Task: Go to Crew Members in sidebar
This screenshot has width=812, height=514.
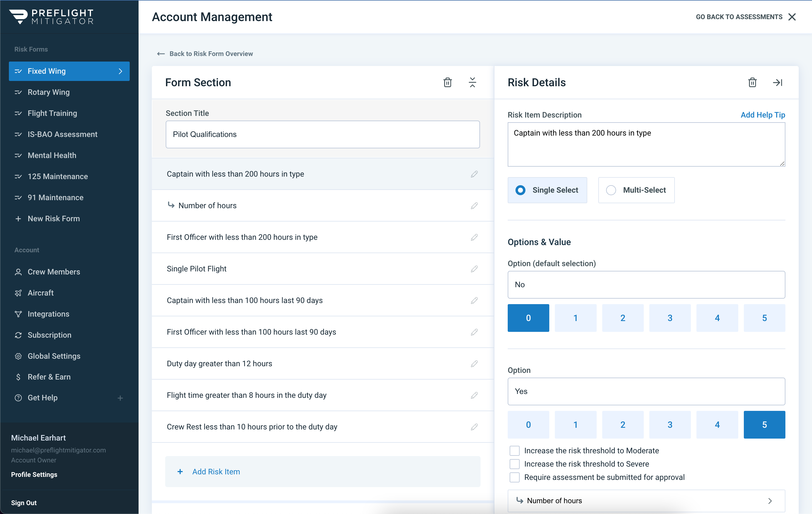Action: (x=53, y=272)
